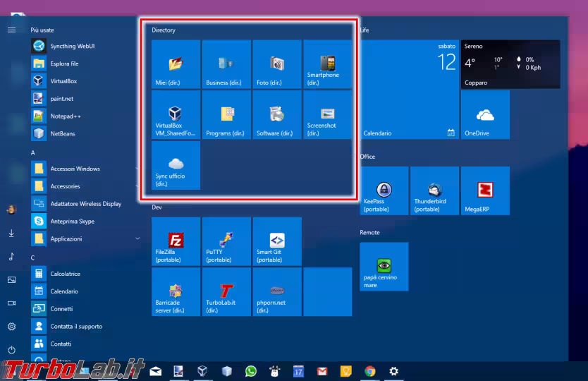Launch VirtualBox from the app list
This screenshot has height=381, width=588.
coord(85,81)
